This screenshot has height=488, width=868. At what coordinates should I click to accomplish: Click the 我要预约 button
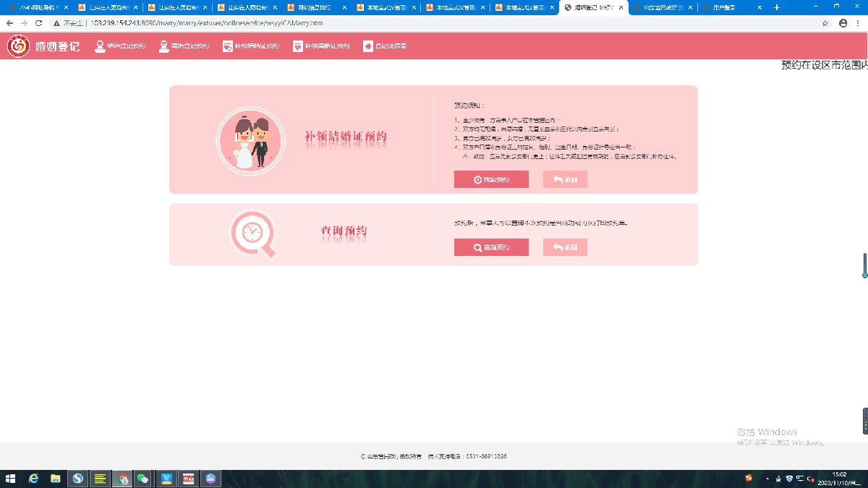(x=491, y=179)
